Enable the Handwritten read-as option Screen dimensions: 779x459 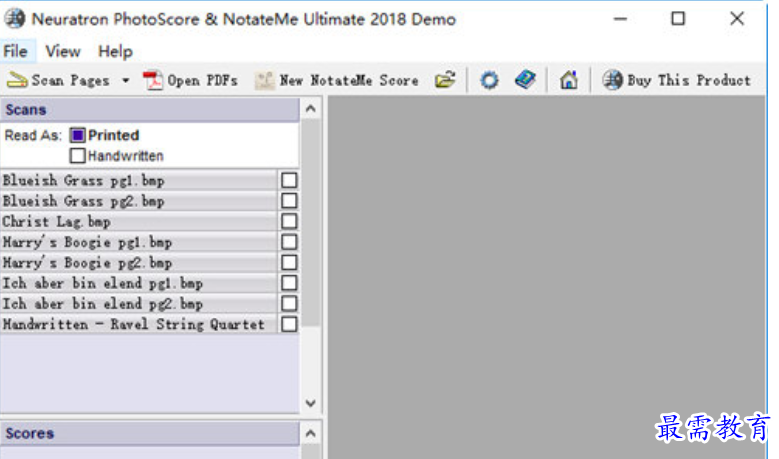point(78,155)
